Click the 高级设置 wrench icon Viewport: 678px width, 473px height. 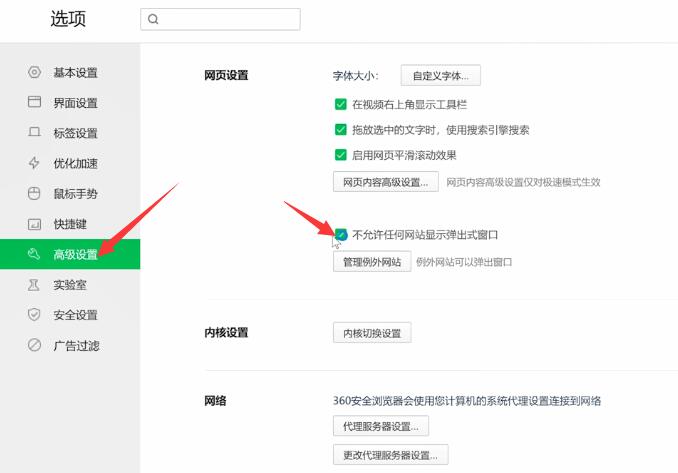tap(34, 254)
